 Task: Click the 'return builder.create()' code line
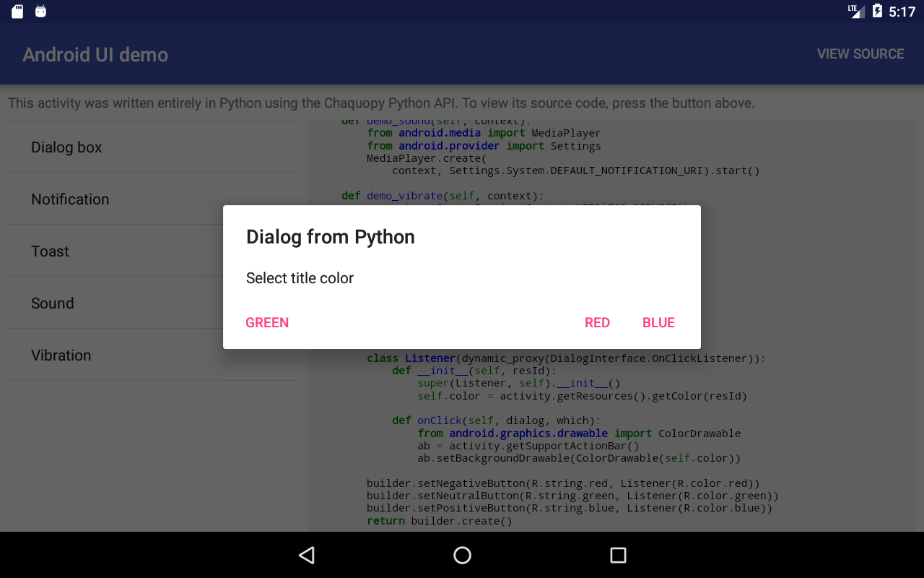point(440,521)
